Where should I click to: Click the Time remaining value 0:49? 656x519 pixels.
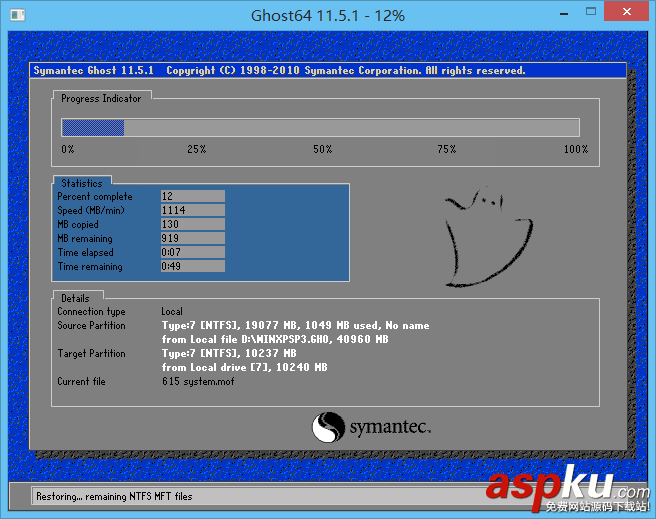tap(193, 266)
